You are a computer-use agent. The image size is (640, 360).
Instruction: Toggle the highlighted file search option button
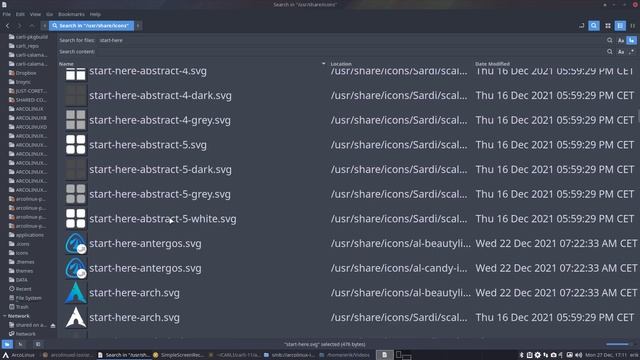(x=631, y=40)
